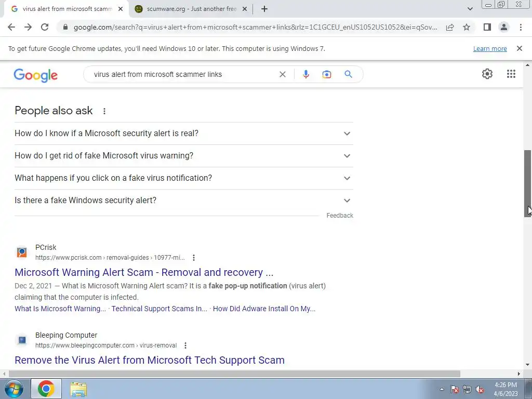
Task: Open the Google apps grid
Action: (511, 74)
